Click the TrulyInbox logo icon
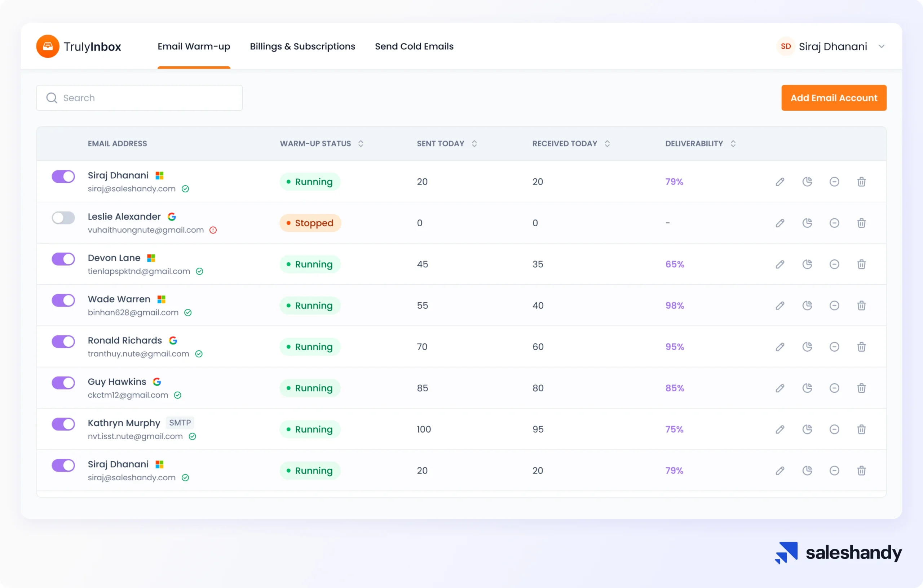This screenshot has height=588, width=923. pyautogui.click(x=48, y=46)
